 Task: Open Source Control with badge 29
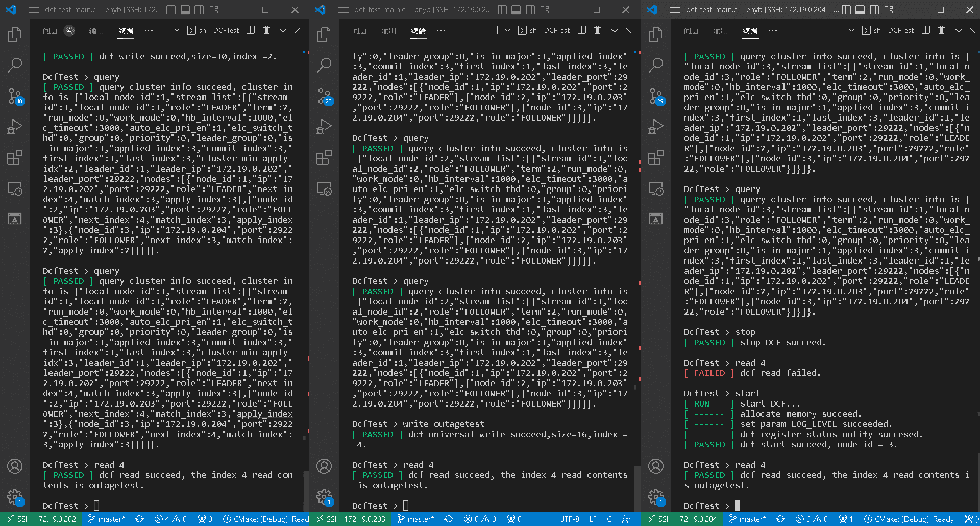click(x=656, y=96)
